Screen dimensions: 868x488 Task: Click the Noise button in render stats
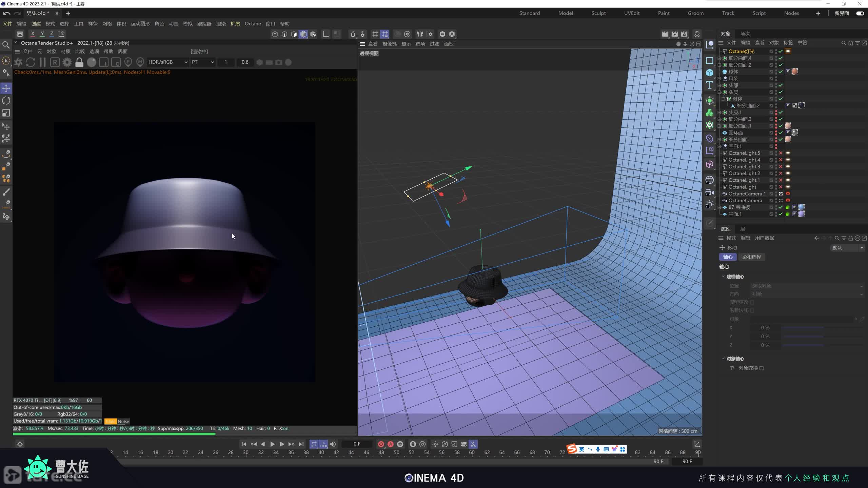[x=123, y=421]
